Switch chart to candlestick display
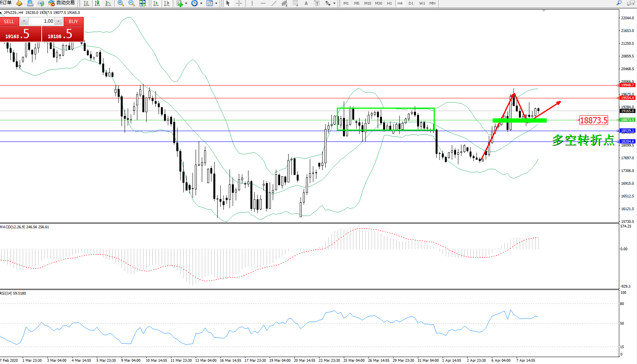 pos(97,3)
